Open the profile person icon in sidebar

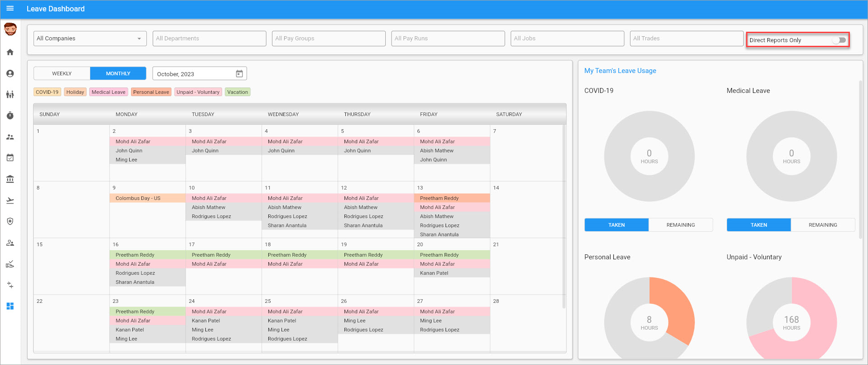[x=10, y=73]
